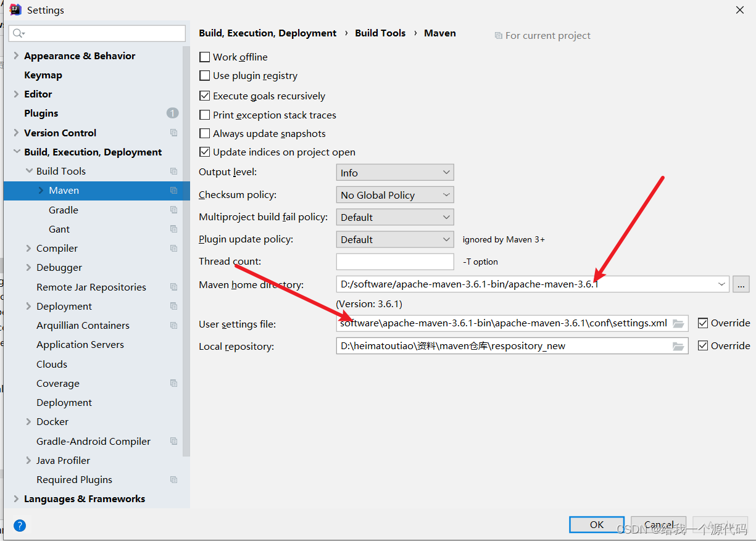
Task: Open the Checksum policy dropdown
Action: pos(395,195)
